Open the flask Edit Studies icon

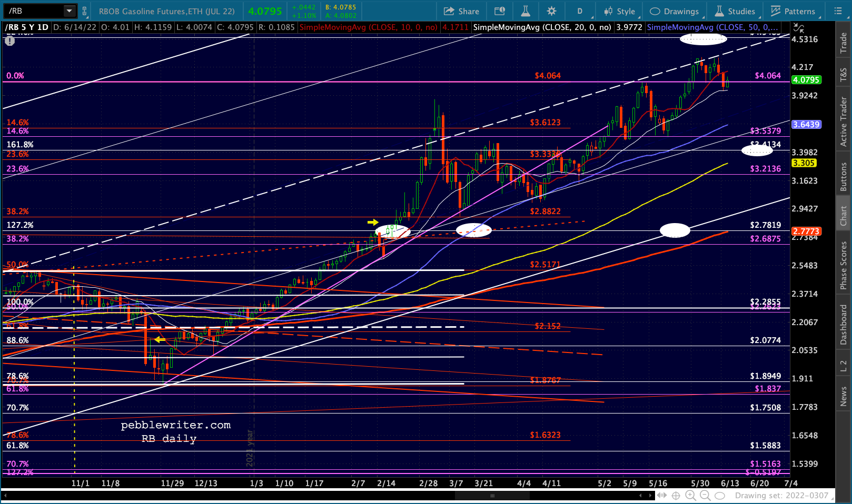525,11
